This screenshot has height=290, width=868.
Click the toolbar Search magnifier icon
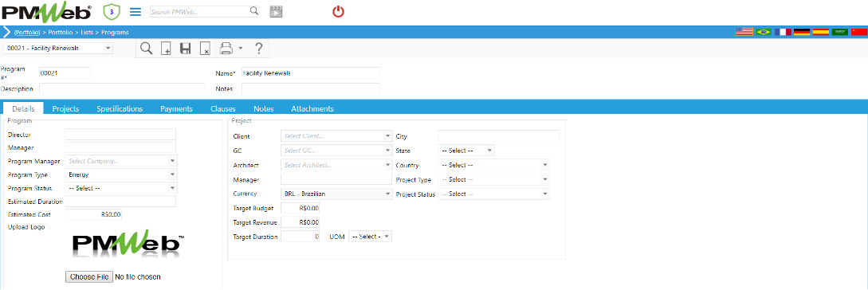click(146, 49)
